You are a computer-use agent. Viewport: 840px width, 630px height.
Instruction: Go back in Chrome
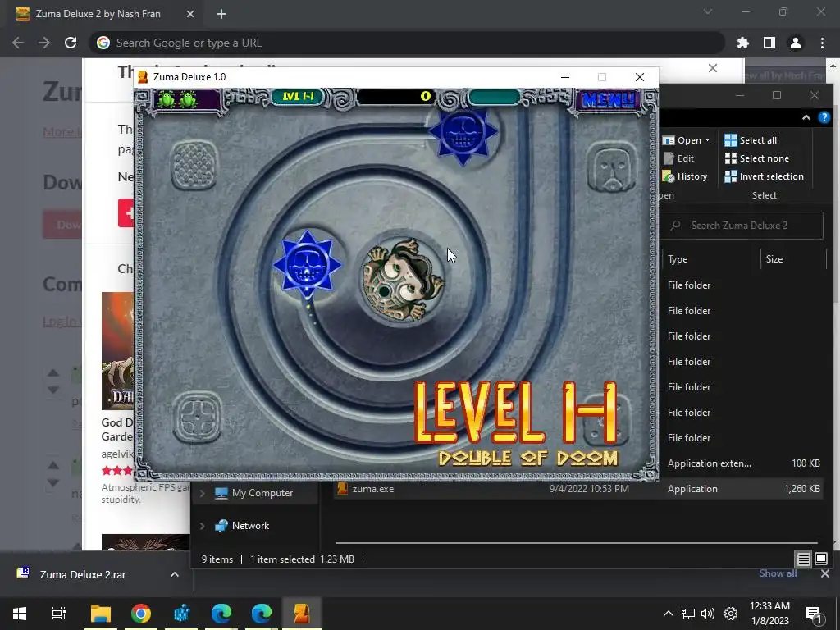click(18, 43)
